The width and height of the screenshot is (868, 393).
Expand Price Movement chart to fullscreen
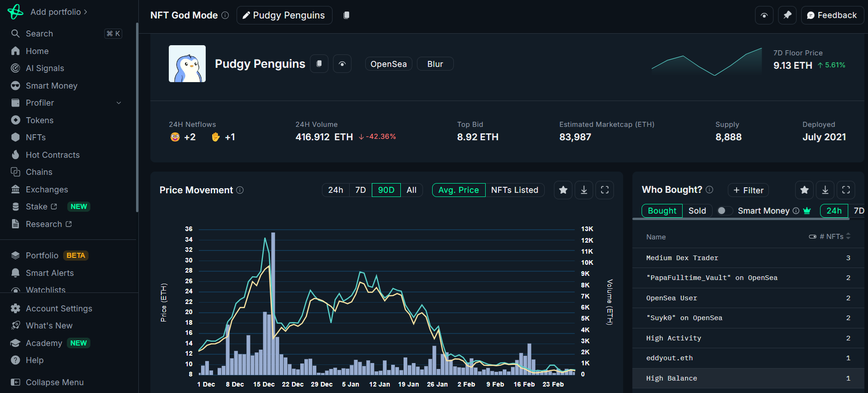(605, 190)
